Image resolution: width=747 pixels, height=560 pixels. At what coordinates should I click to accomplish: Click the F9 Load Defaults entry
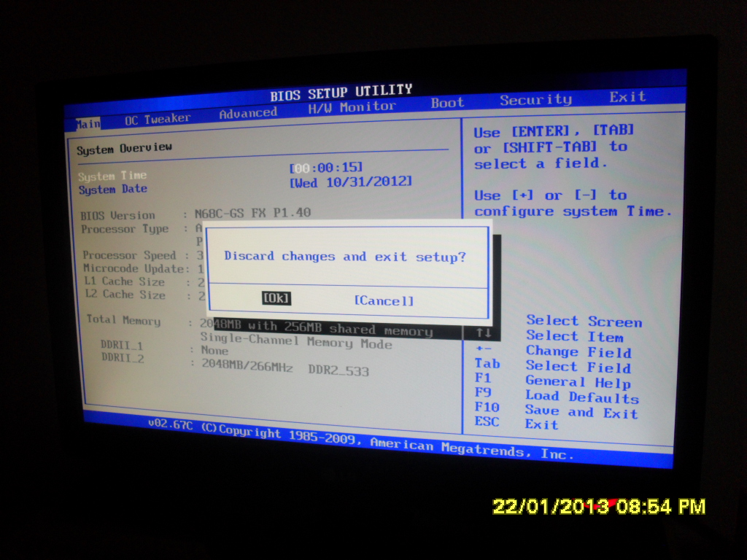[x=557, y=395]
